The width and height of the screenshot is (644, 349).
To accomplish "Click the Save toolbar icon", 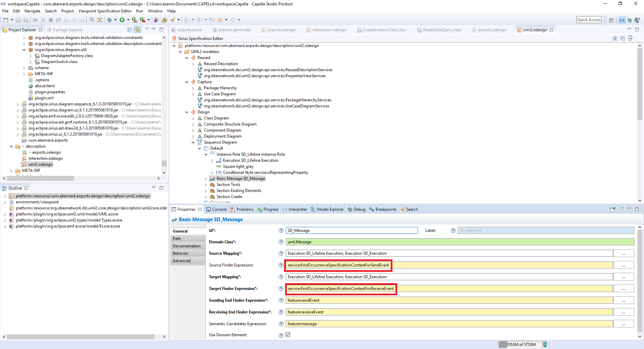I will (x=18, y=20).
